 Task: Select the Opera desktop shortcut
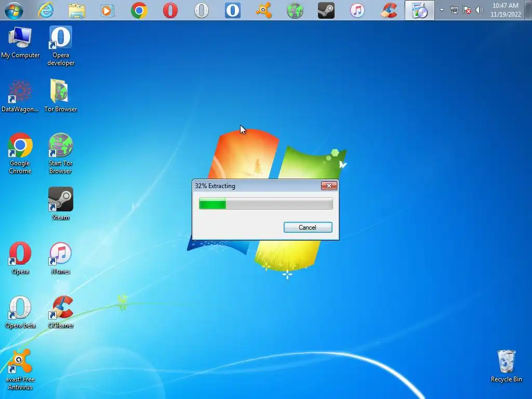pyautogui.click(x=20, y=258)
